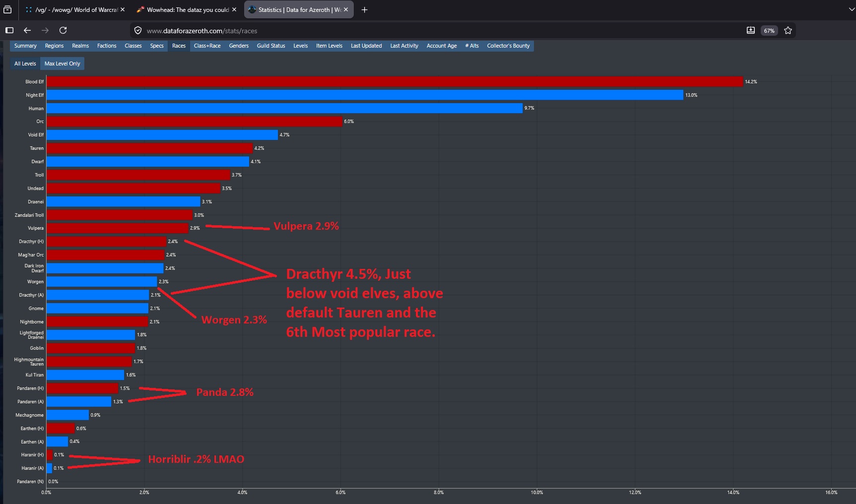This screenshot has width=856, height=504.
Task: Show site security shield information
Action: point(138,30)
